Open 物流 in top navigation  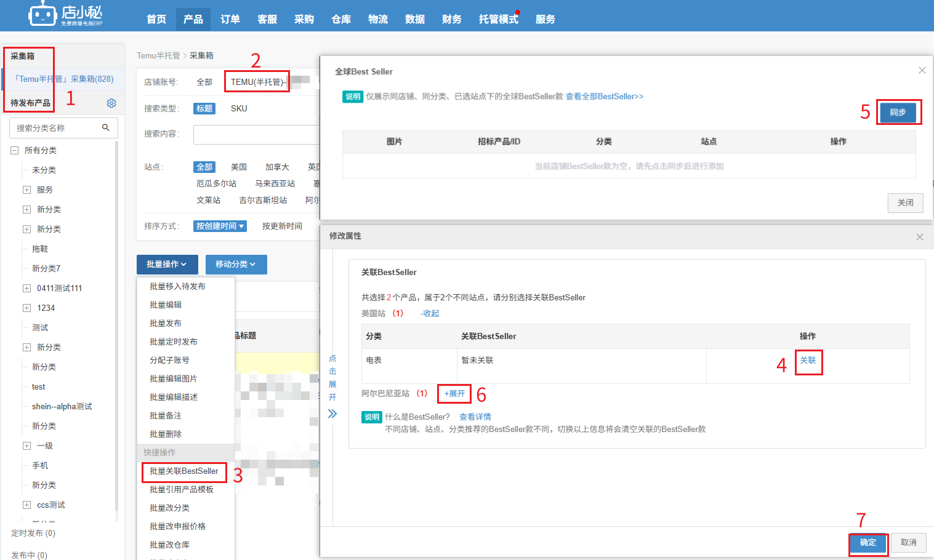pyautogui.click(x=378, y=19)
